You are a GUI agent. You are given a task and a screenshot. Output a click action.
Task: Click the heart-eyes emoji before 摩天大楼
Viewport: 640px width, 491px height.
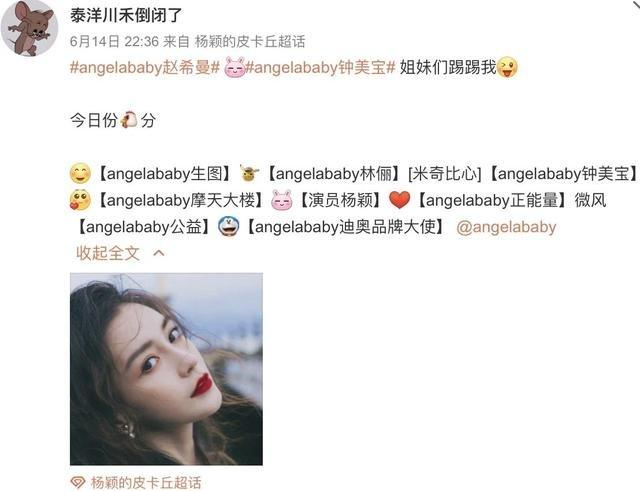(x=80, y=200)
